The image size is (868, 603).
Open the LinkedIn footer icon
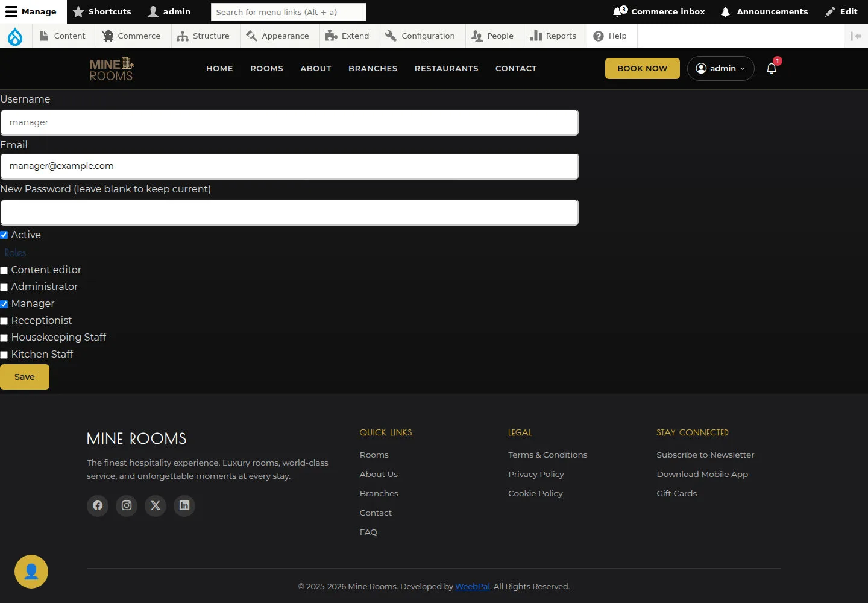tap(184, 505)
